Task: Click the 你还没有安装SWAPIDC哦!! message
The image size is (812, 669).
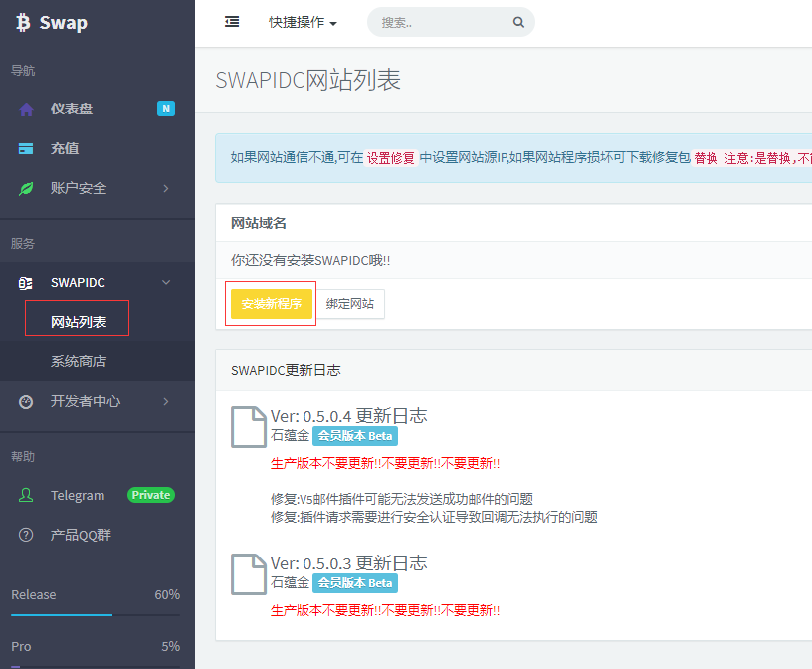Action: [310, 260]
